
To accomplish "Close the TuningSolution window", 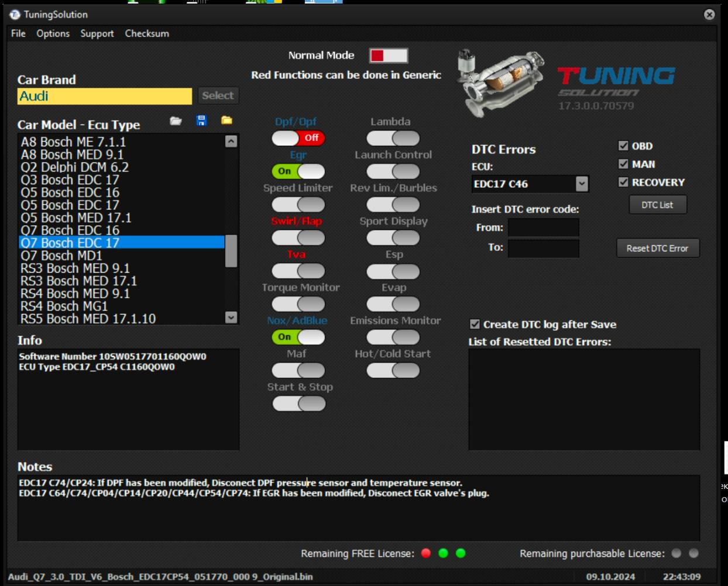I will coord(709,15).
